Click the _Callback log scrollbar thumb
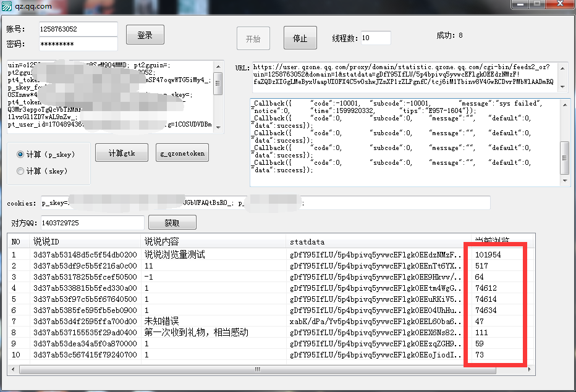Screen dimensions: 576x392 click(x=565, y=158)
